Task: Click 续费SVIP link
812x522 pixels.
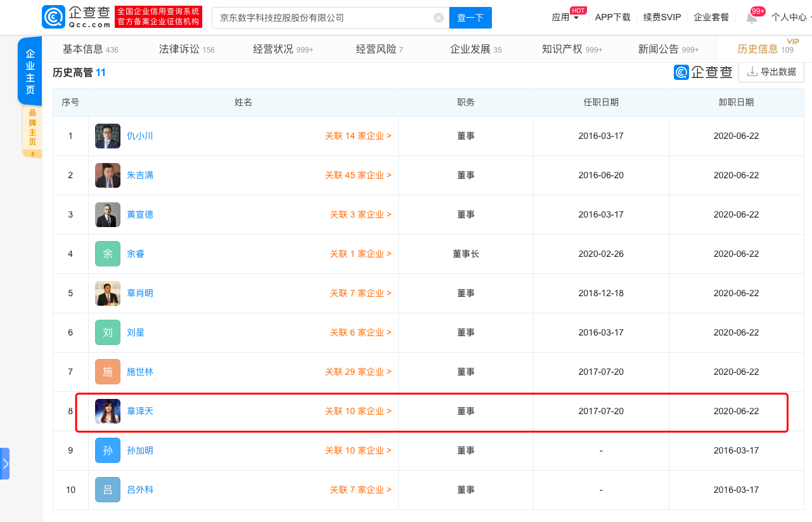Action: (x=662, y=17)
